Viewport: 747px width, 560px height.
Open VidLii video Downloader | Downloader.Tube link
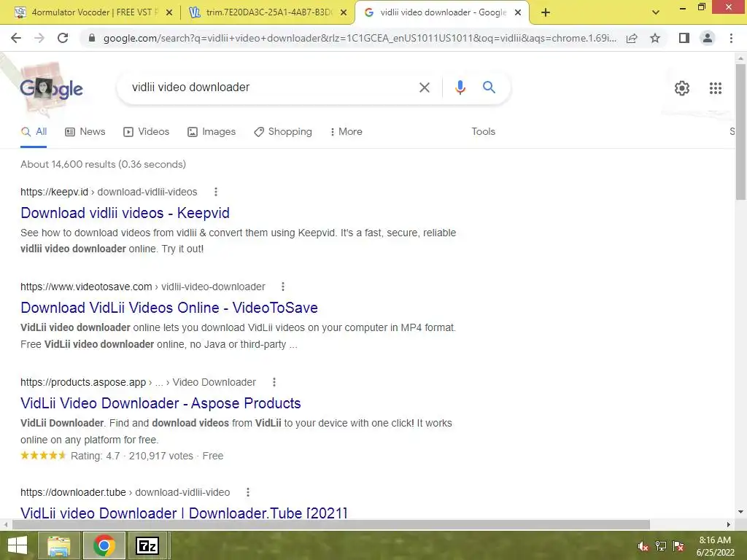pos(184,513)
